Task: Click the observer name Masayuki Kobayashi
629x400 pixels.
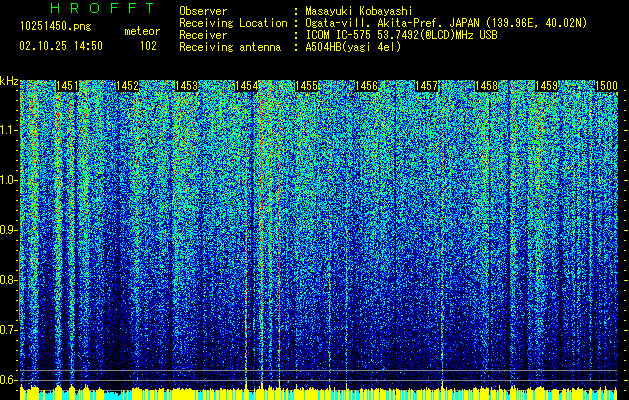Action: point(359,11)
